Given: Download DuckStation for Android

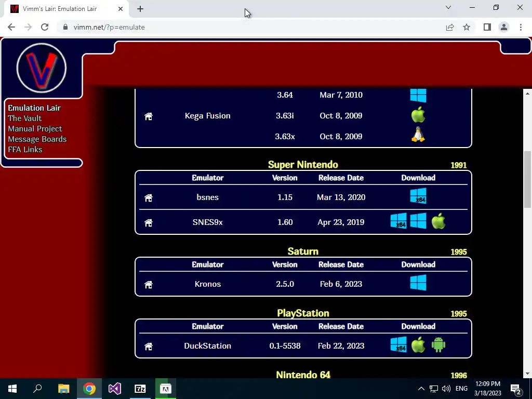Looking at the screenshot, I should (x=438, y=345).
